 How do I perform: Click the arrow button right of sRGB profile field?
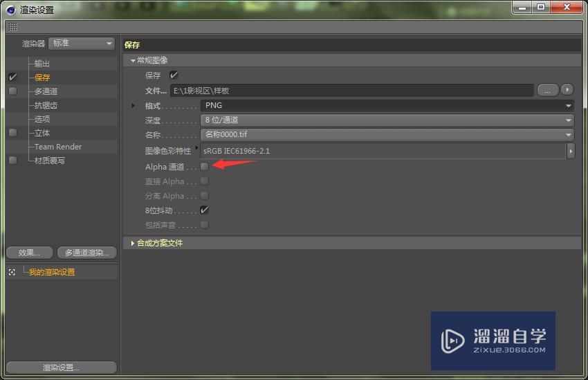pos(571,151)
